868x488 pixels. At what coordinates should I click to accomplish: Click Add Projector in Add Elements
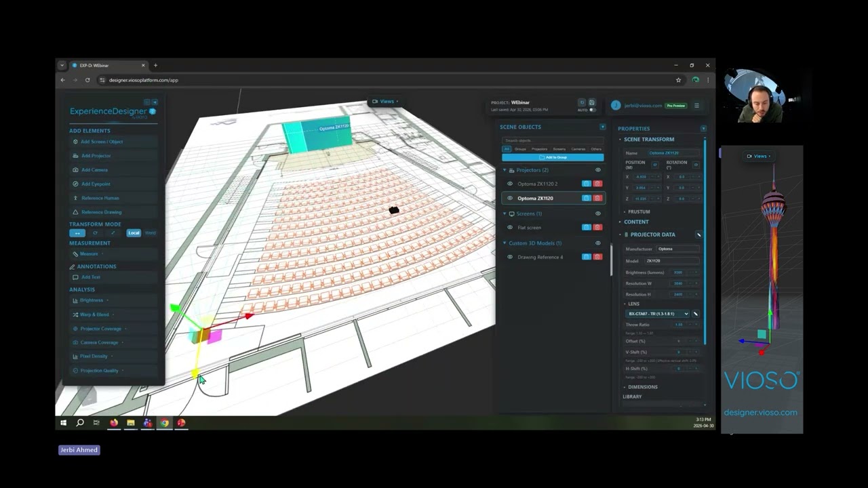tap(113, 156)
